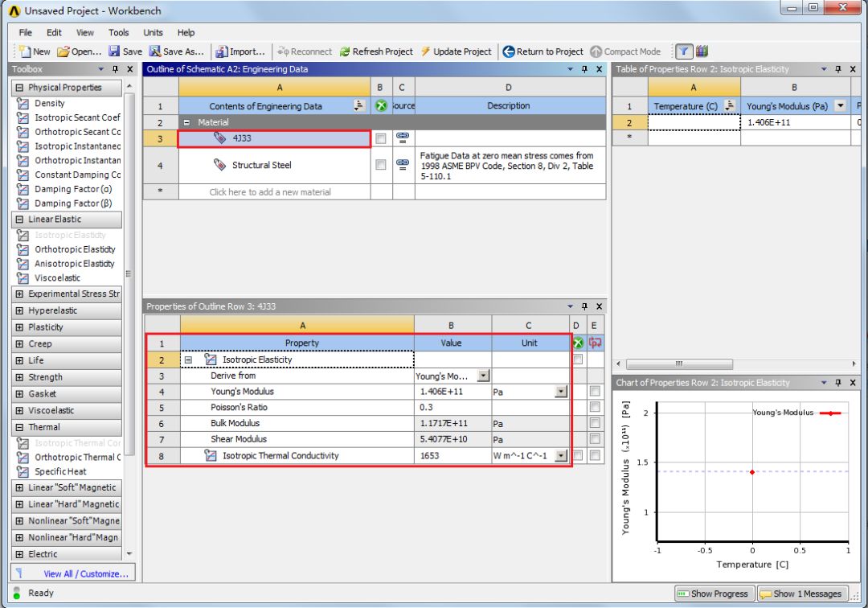Screen dimensions: 868x608
Task: Open the thermal conductivity unit dropdown
Action: (x=561, y=455)
